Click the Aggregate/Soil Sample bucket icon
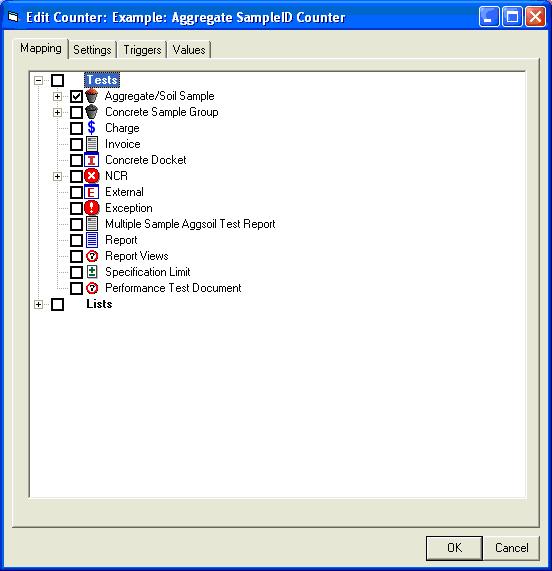Viewport: 552px width, 571px height. click(91, 96)
